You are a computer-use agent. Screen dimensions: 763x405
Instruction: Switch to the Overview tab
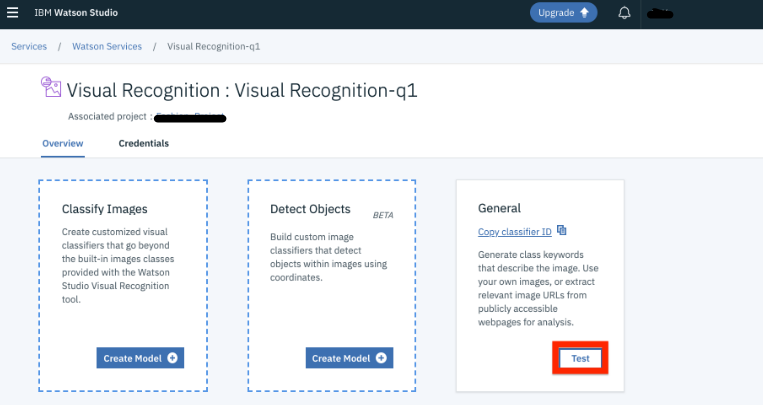pyautogui.click(x=63, y=144)
